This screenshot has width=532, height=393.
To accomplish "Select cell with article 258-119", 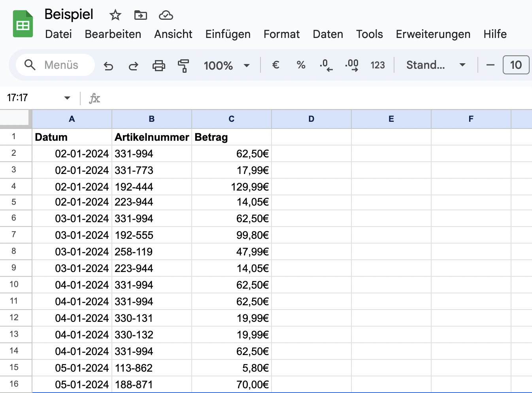I will tap(152, 251).
